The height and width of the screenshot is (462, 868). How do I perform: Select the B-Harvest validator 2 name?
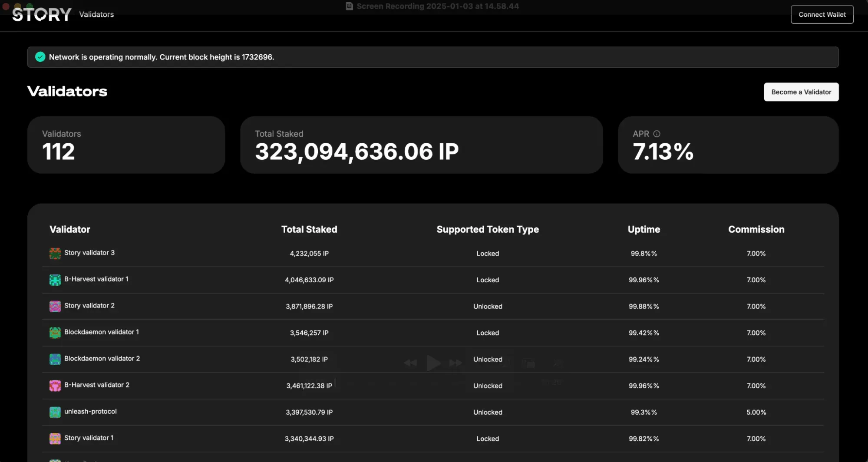[97, 385]
